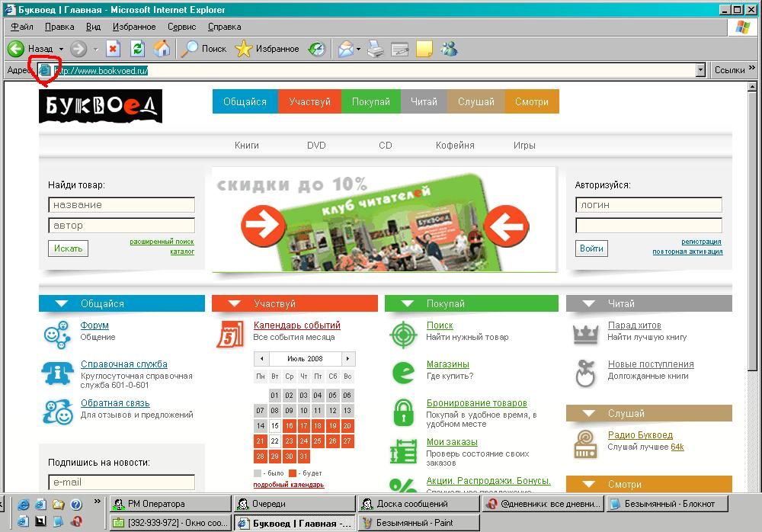The image size is (762, 532).
Task: Click the telephone icon beside Справочная служба
Action: tap(57, 373)
